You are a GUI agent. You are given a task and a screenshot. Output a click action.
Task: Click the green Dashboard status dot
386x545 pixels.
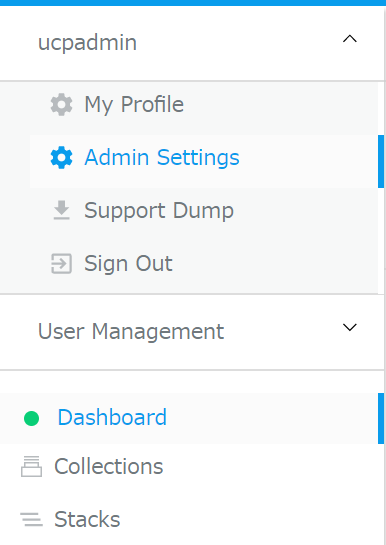31,418
